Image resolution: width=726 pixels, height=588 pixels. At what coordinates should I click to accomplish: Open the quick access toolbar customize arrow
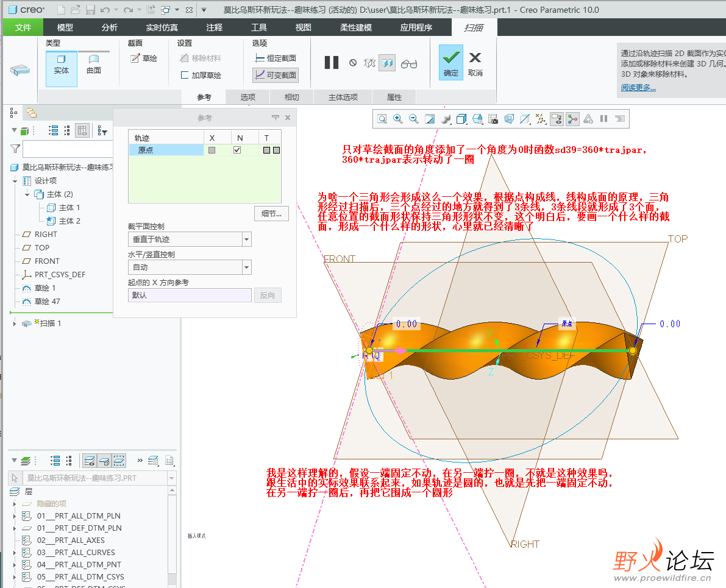pyautogui.click(x=204, y=9)
